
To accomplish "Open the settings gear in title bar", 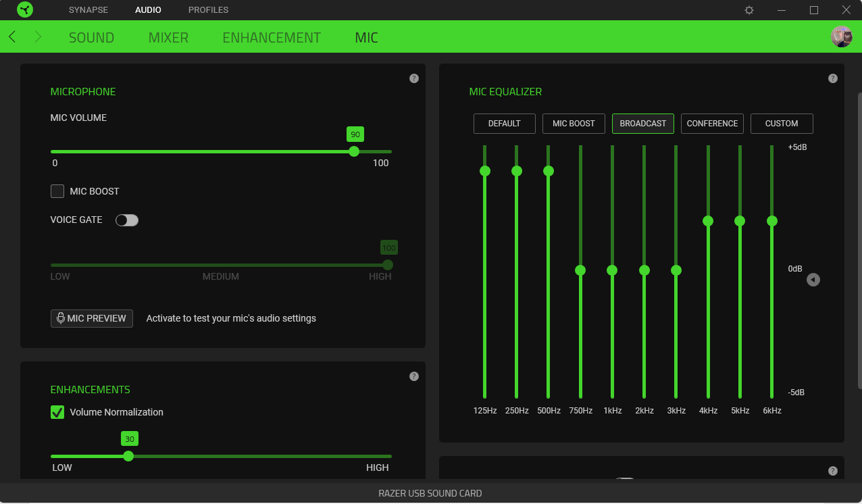I will click(749, 10).
